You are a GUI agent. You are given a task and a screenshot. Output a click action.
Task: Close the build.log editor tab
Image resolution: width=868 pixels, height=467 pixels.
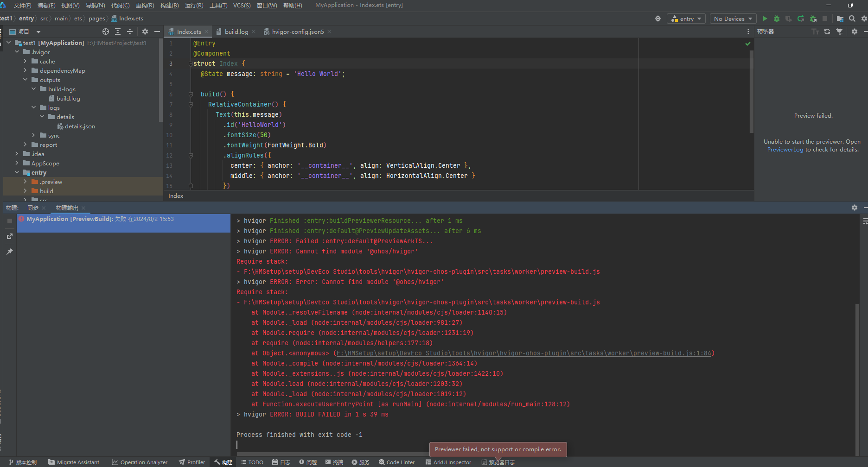coord(254,32)
